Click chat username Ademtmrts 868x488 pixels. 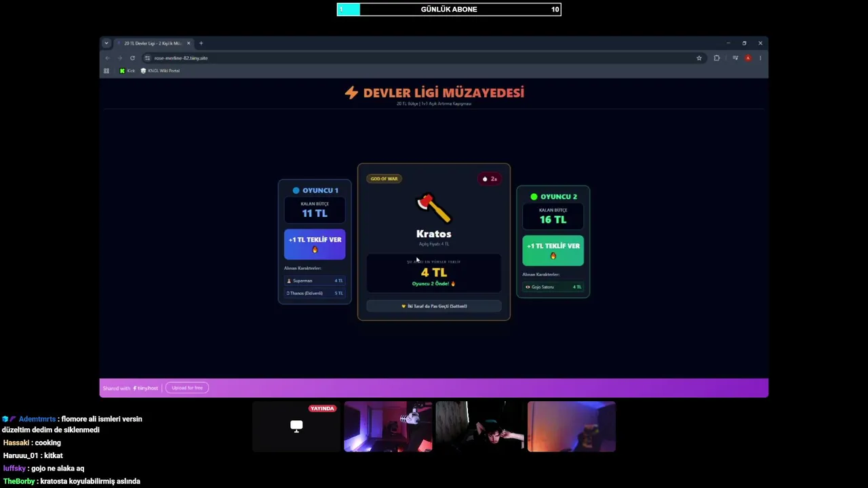click(37, 419)
